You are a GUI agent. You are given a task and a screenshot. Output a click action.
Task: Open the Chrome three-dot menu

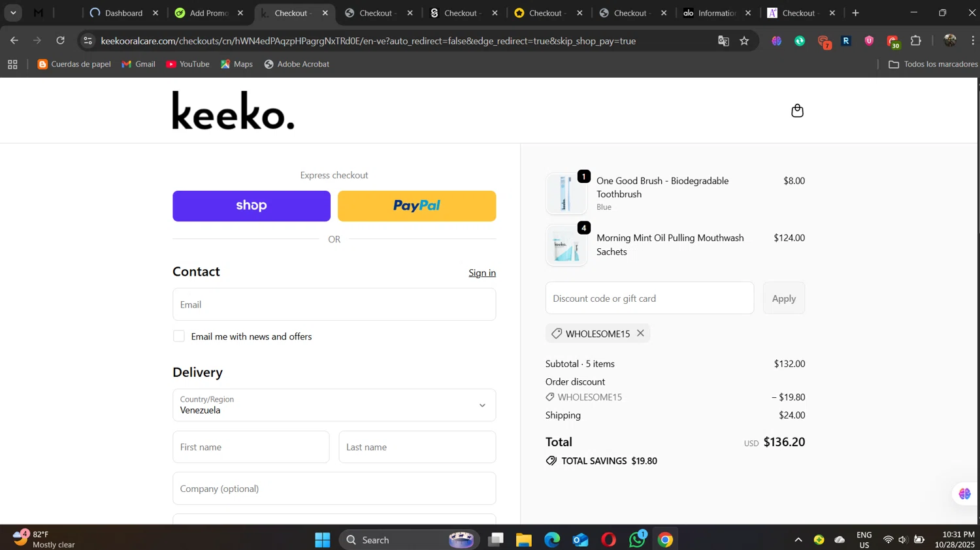(973, 40)
